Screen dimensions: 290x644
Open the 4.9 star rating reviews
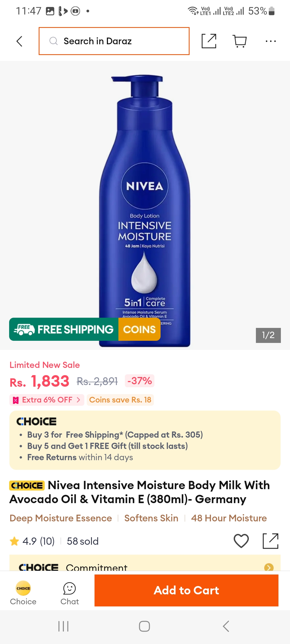click(32, 541)
